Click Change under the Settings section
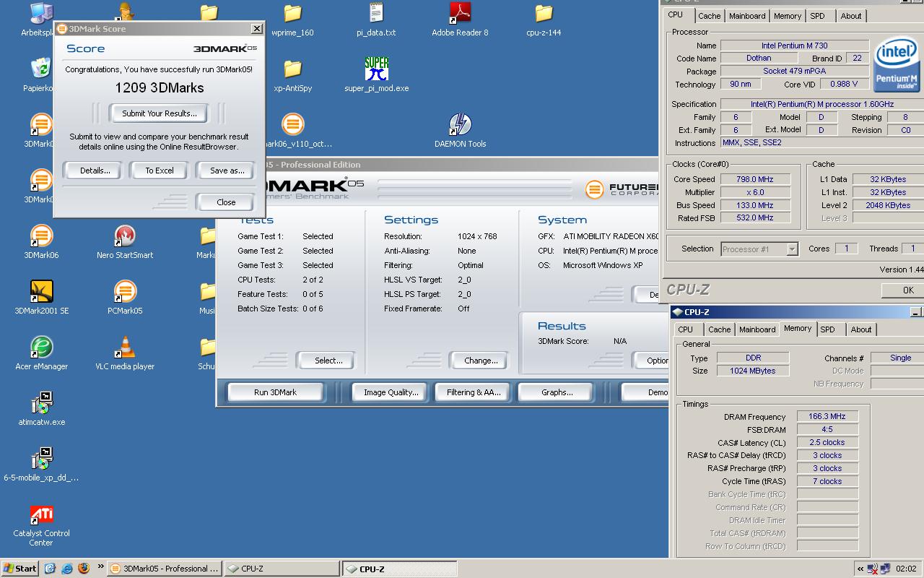The height and width of the screenshot is (578, 924). (x=481, y=361)
